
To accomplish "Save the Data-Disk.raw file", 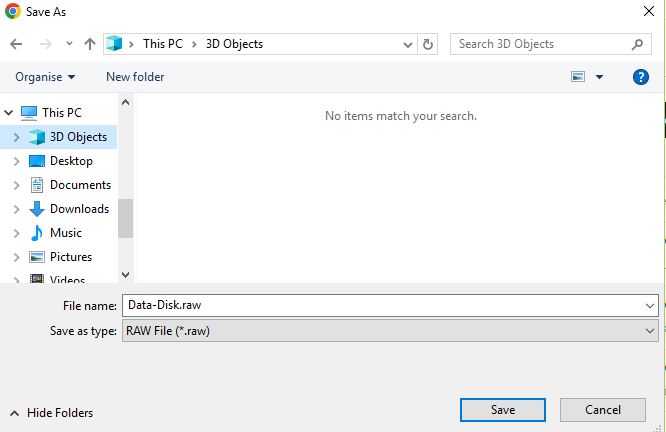I will click(503, 410).
